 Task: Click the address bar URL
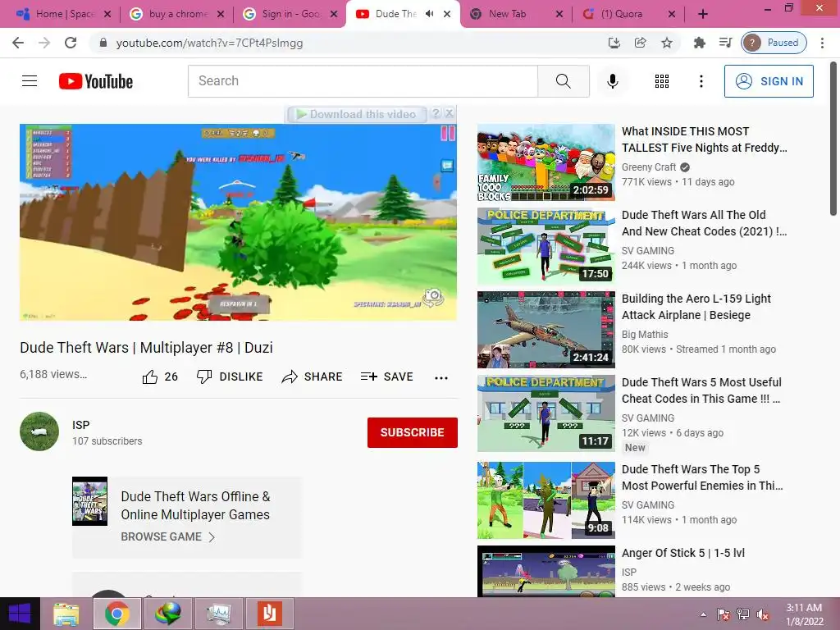click(x=209, y=43)
